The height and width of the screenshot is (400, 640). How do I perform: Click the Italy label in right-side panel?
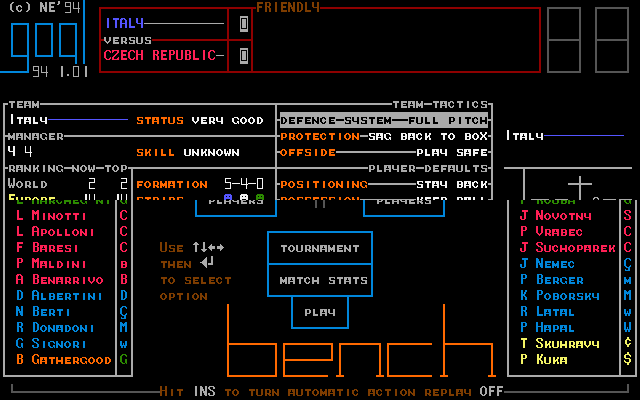(524, 136)
